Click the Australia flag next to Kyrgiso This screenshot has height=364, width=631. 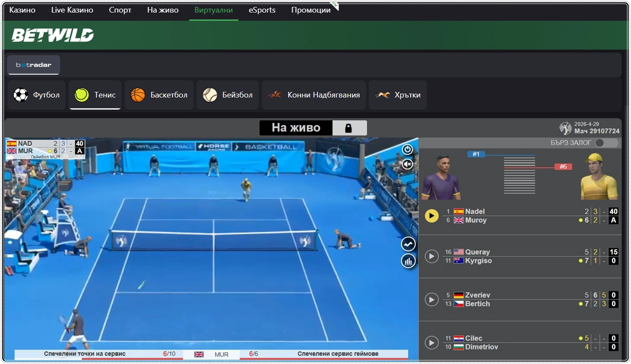coord(459,261)
